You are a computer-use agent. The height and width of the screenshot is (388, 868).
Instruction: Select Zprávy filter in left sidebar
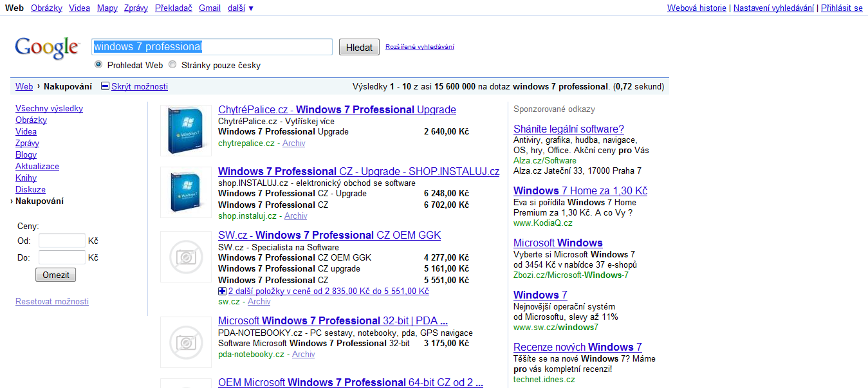click(27, 143)
